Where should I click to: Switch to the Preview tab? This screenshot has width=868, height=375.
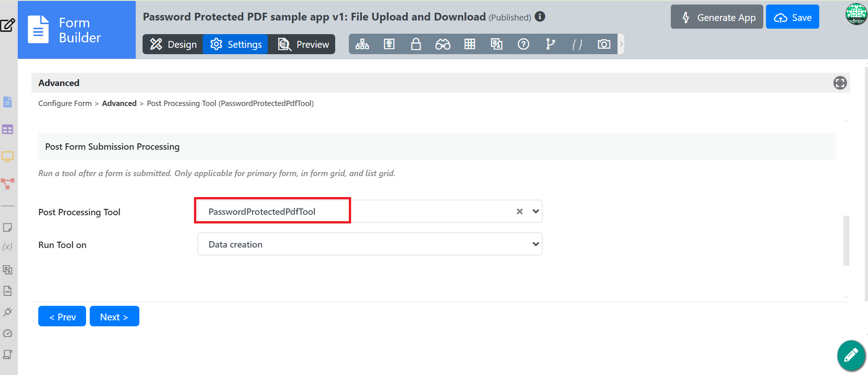click(303, 44)
